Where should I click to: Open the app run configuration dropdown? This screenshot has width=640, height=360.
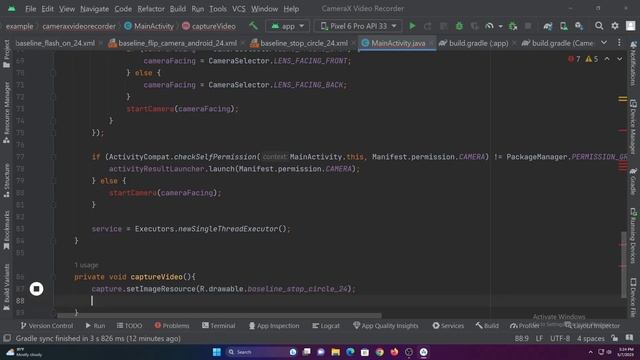click(x=287, y=26)
